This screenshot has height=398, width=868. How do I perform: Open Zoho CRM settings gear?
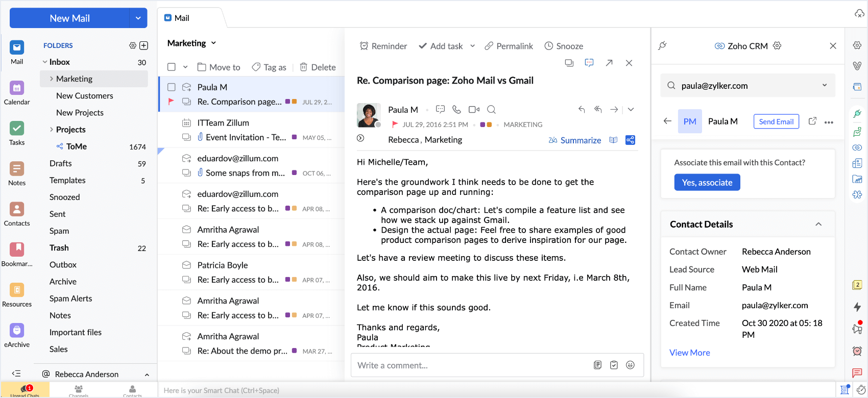click(x=777, y=45)
